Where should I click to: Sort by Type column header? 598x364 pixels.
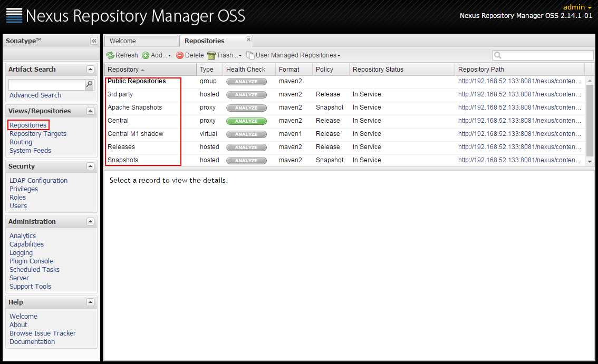[x=209, y=70]
